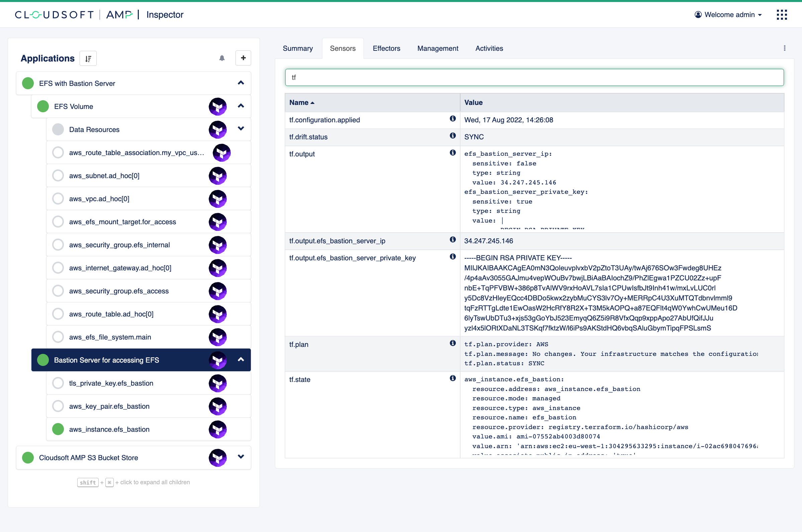Open the Effectors tab
This screenshot has width=802, height=532.
386,48
